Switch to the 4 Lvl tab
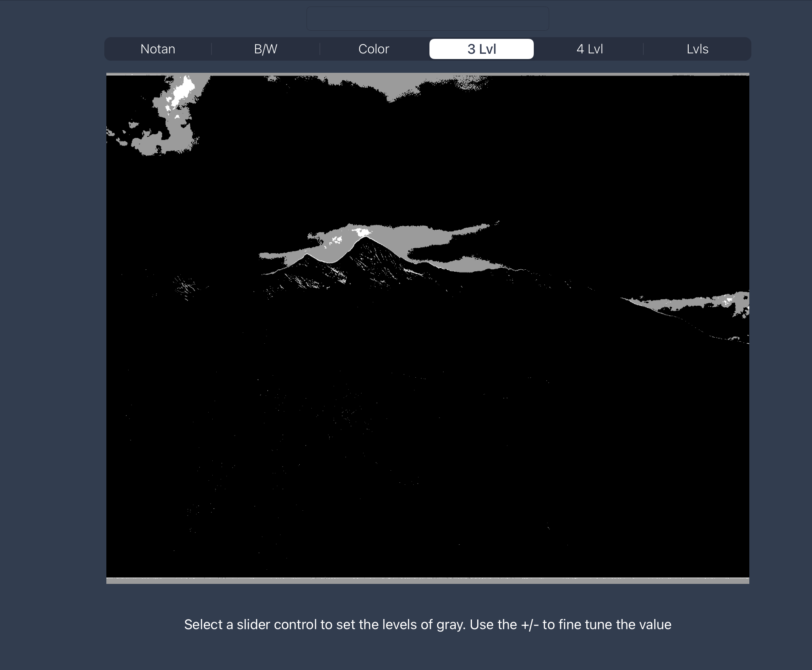812x670 pixels. (x=590, y=49)
